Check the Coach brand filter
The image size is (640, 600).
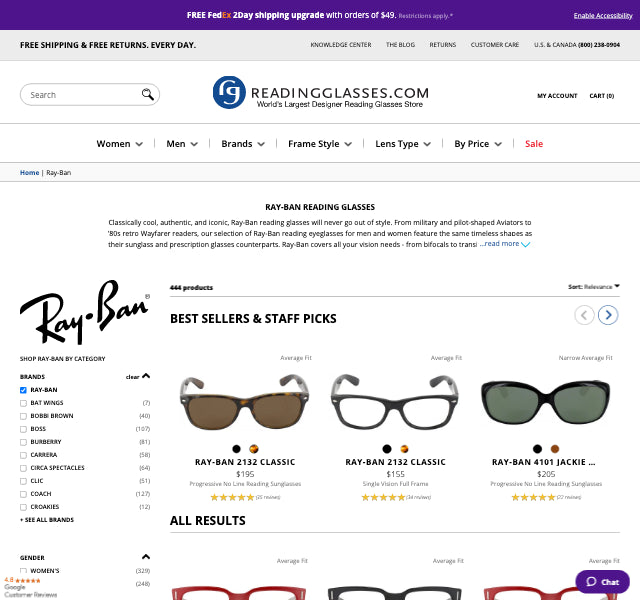(23, 494)
